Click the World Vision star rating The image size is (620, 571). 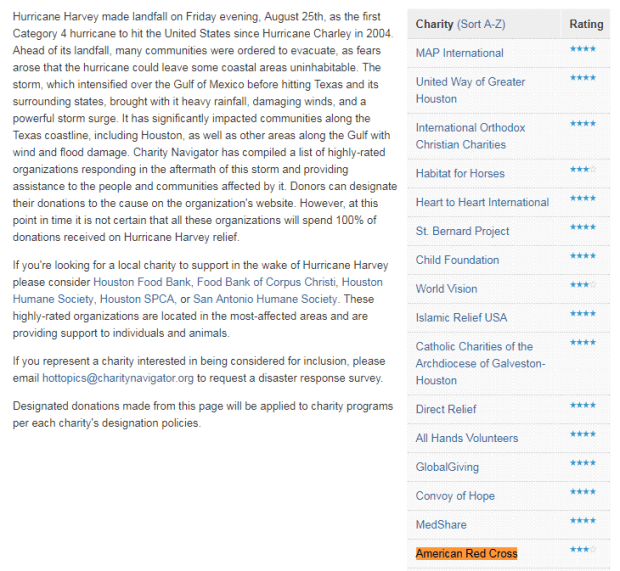click(x=582, y=286)
